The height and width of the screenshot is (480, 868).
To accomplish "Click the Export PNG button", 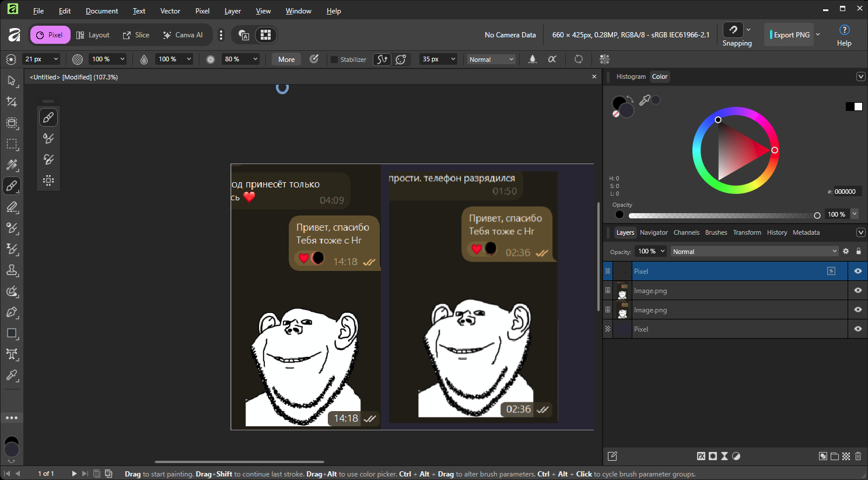I will pyautogui.click(x=791, y=34).
